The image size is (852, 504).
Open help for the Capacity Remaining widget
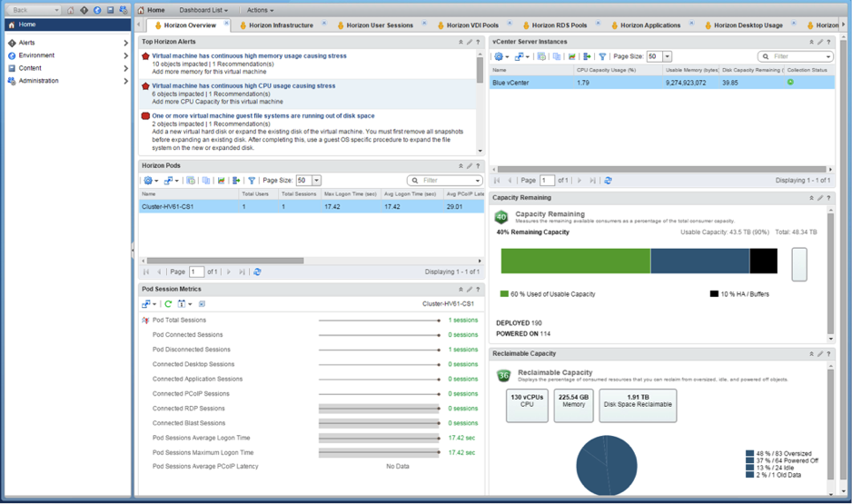(x=828, y=198)
